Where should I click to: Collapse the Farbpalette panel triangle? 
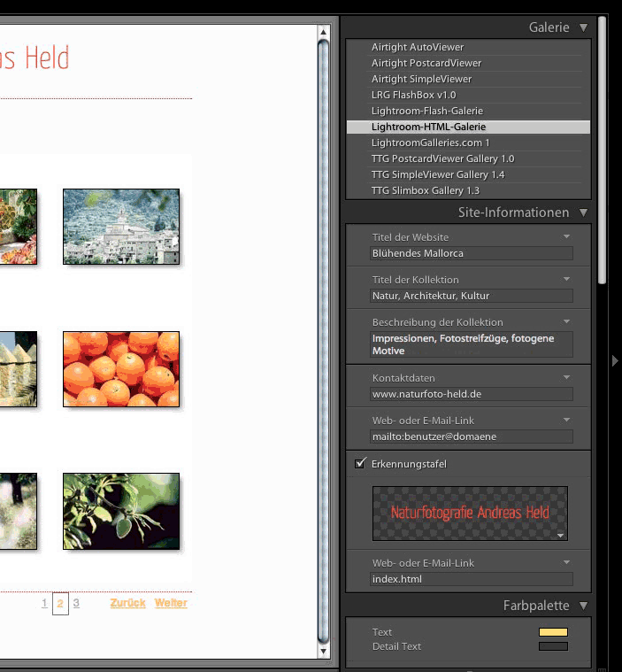point(583,606)
